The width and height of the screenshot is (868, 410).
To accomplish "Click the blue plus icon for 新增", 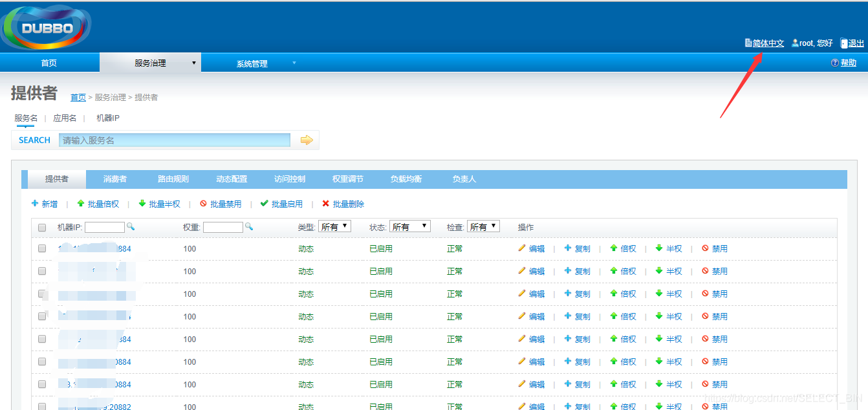I will coord(35,203).
